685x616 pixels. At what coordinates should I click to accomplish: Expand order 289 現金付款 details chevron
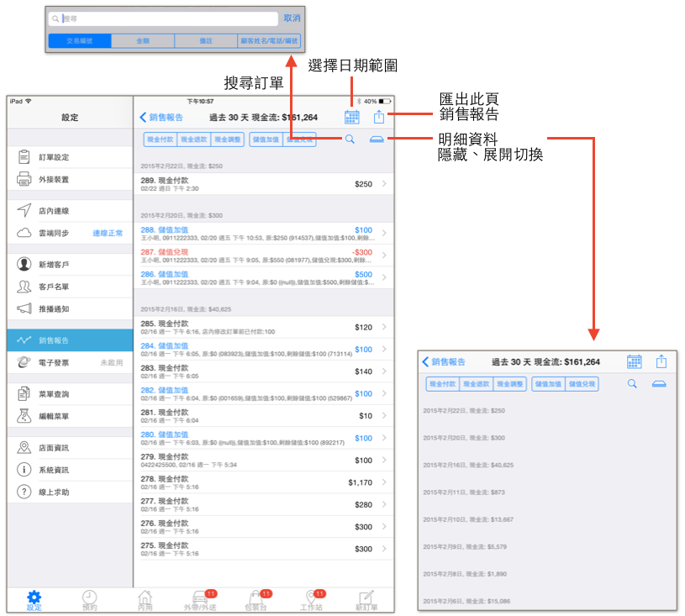pyautogui.click(x=384, y=184)
